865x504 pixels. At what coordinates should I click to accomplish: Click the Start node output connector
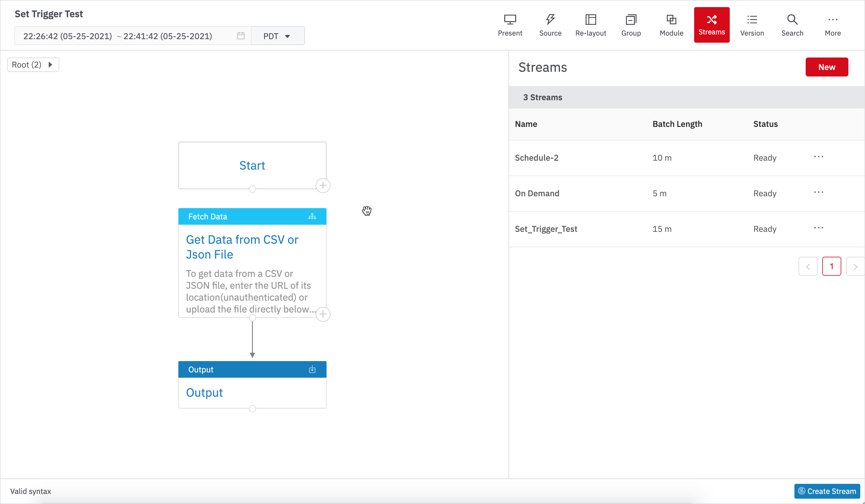pyautogui.click(x=252, y=189)
